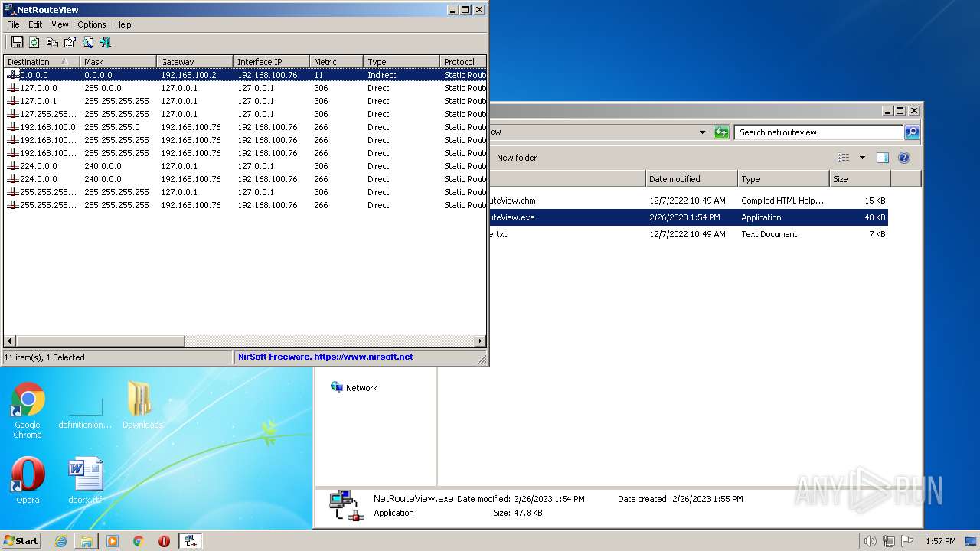Open Windows Media Player from taskbar
980x551 pixels.
tap(113, 541)
